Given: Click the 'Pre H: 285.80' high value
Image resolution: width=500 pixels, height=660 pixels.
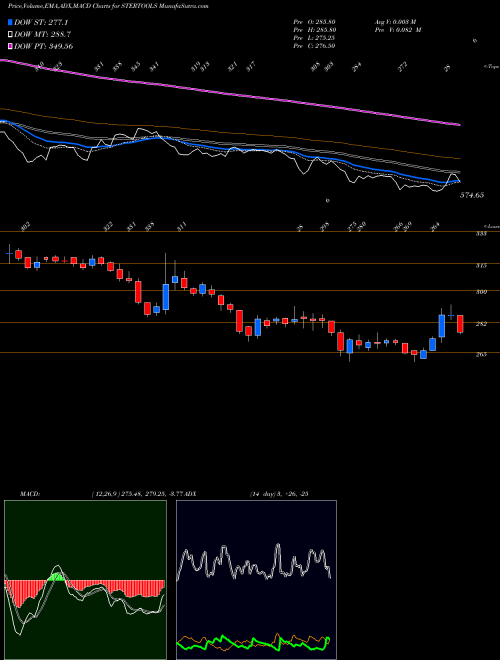Looking at the screenshot, I should click(314, 30).
